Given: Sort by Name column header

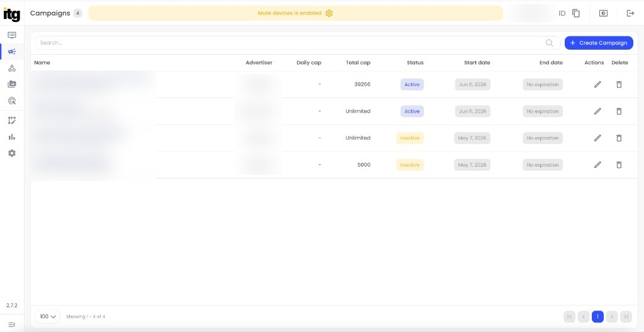Looking at the screenshot, I should coord(42,63).
